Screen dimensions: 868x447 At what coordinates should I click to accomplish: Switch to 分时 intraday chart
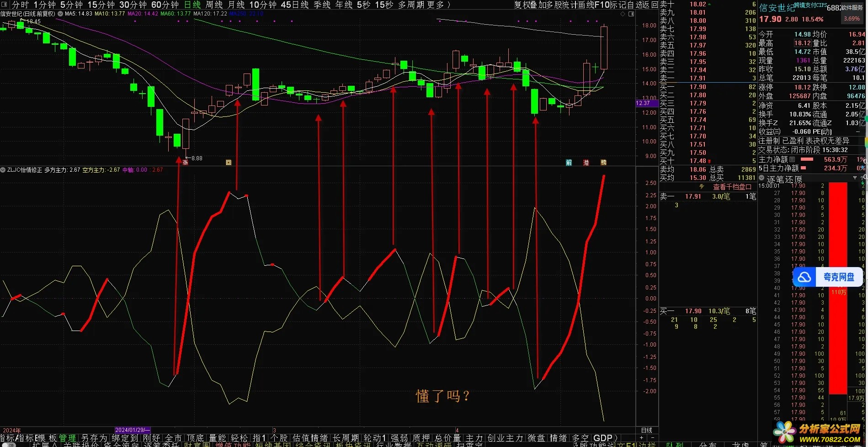click(20, 5)
